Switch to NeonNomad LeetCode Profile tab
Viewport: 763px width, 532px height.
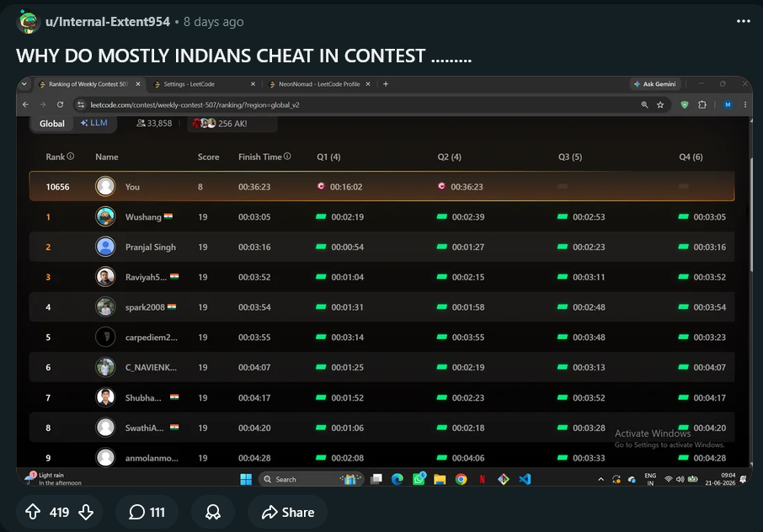click(x=318, y=84)
